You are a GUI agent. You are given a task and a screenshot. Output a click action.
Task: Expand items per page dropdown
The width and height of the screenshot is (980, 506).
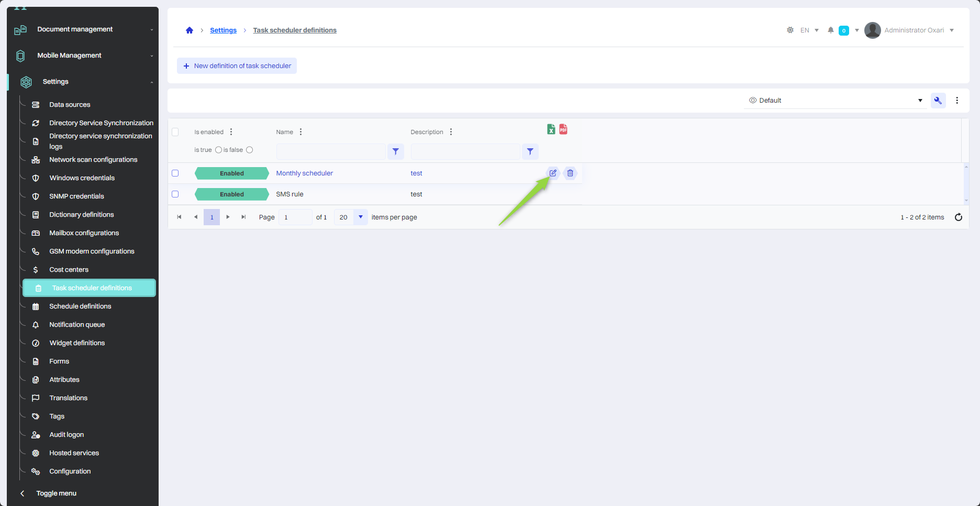tap(360, 217)
